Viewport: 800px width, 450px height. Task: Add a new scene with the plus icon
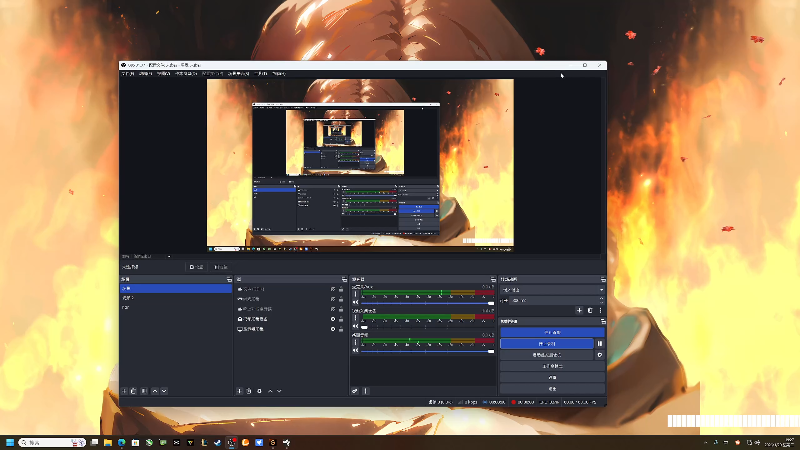124,391
